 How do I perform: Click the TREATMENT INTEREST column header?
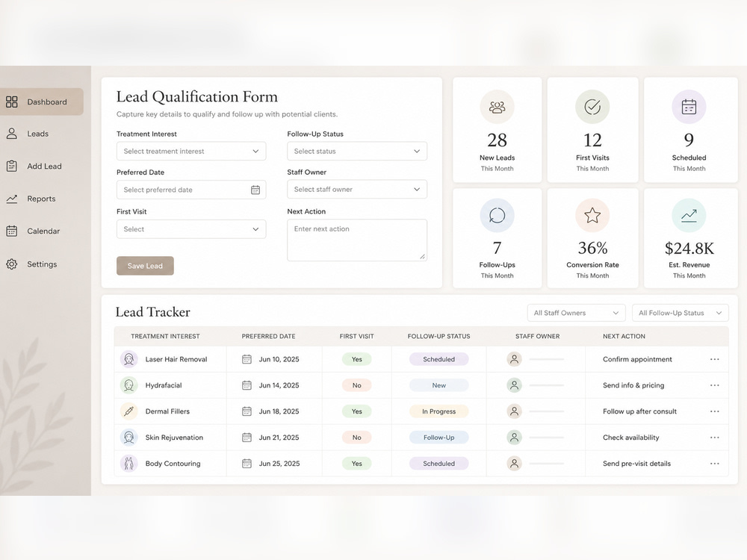click(x=165, y=336)
